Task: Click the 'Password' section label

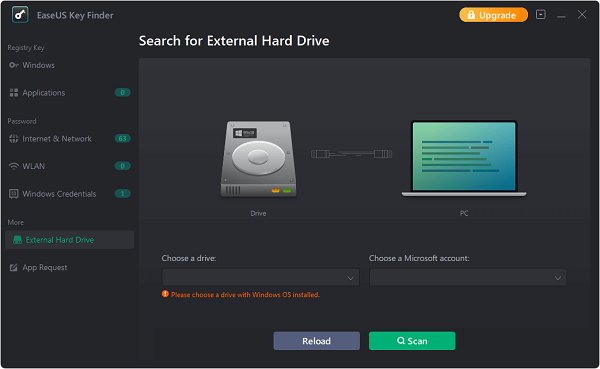Action: point(22,121)
